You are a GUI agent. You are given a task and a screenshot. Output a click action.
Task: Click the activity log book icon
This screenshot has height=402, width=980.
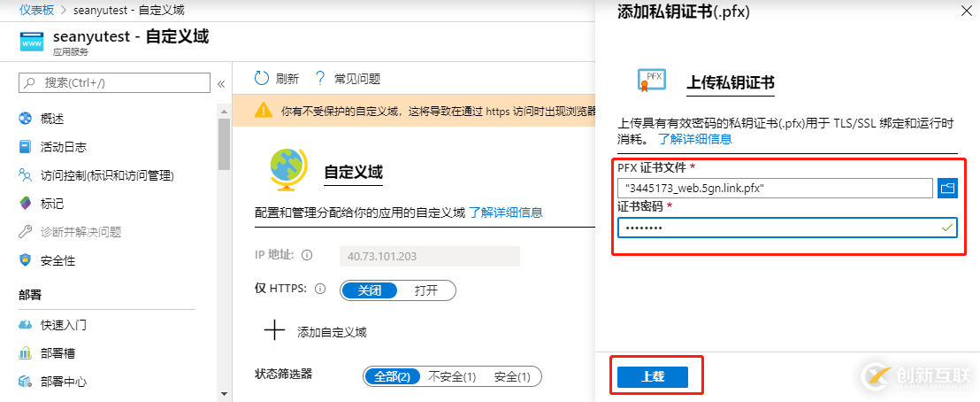tap(25, 147)
